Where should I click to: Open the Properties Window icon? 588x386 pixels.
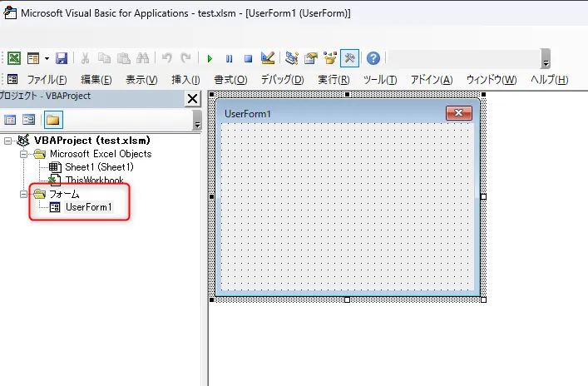[x=311, y=58]
